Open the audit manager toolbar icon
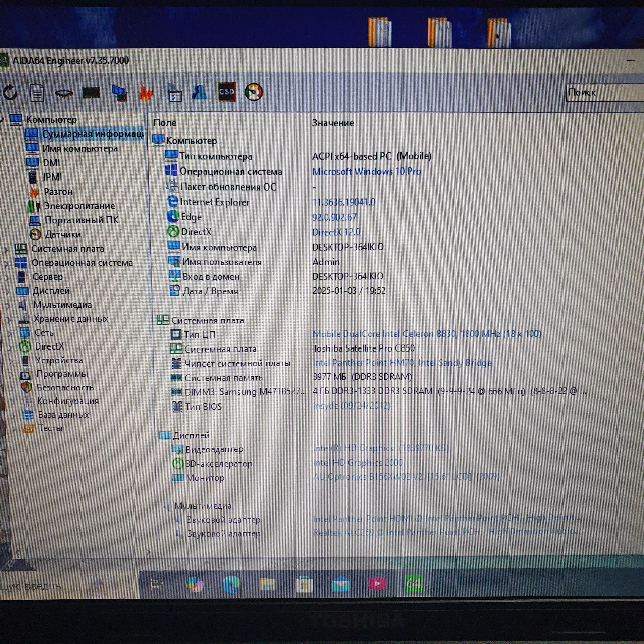Image resolution: width=644 pixels, height=644 pixels. click(x=173, y=93)
